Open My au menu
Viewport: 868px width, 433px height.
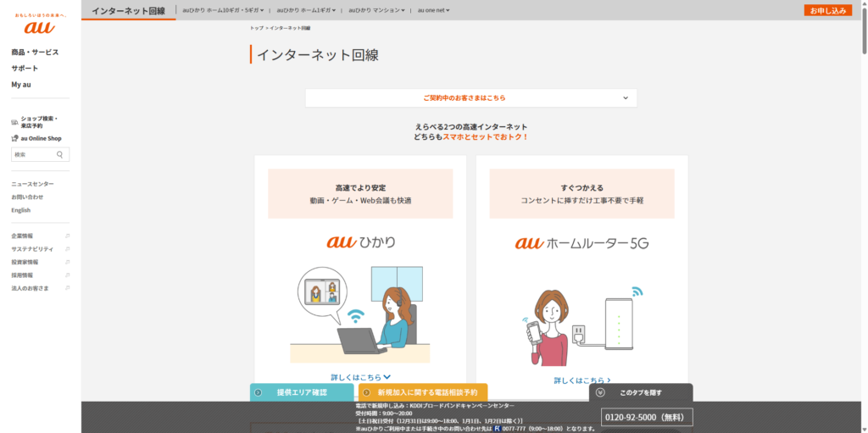[21, 85]
